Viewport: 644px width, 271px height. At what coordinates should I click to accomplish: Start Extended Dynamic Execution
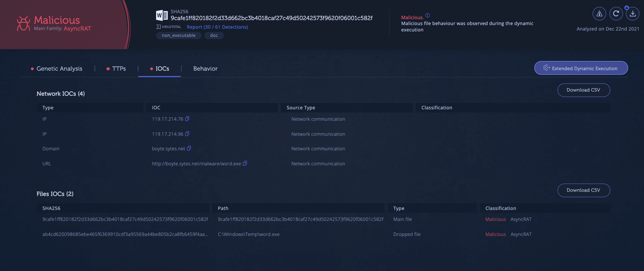coord(581,68)
